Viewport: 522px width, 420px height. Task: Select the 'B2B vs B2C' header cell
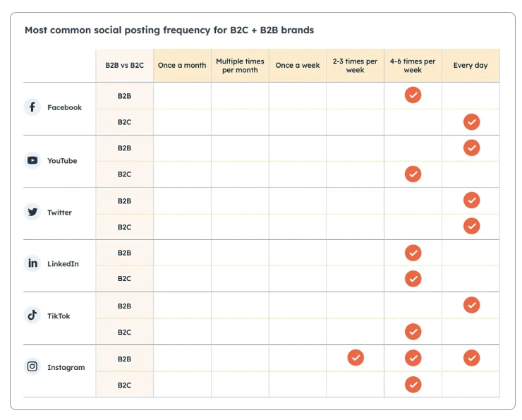point(125,65)
